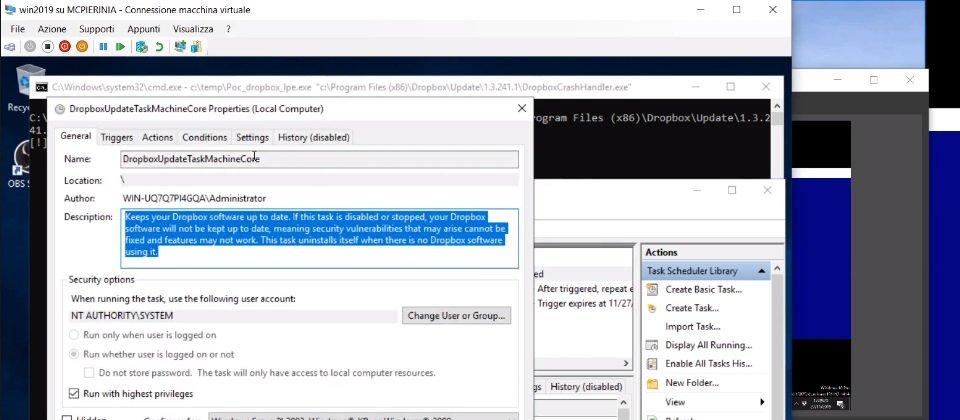The image size is (960, 420).
Task: Open the File menu
Action: coord(18,29)
